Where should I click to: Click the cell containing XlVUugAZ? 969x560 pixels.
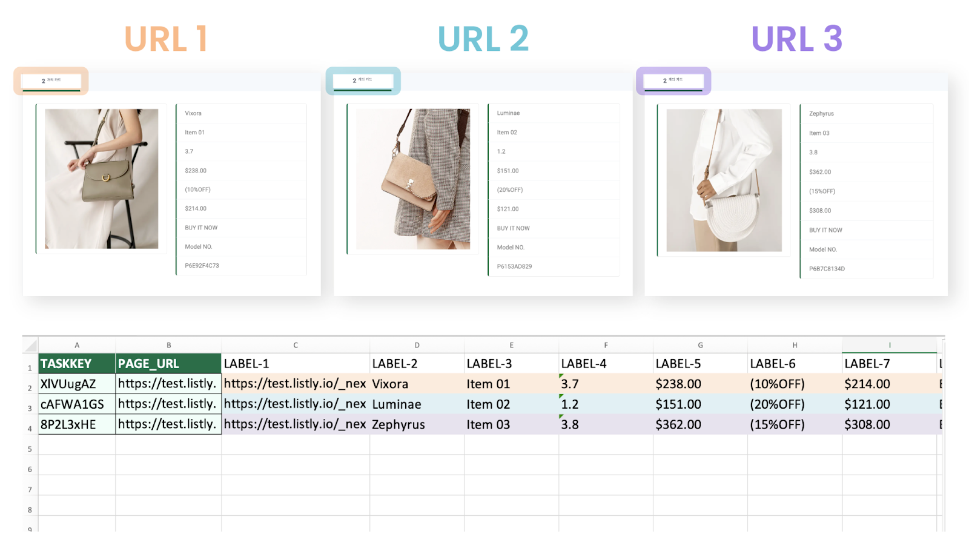tap(77, 384)
